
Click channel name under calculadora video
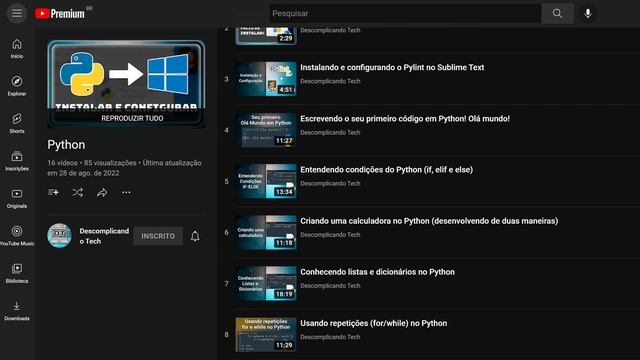(330, 235)
